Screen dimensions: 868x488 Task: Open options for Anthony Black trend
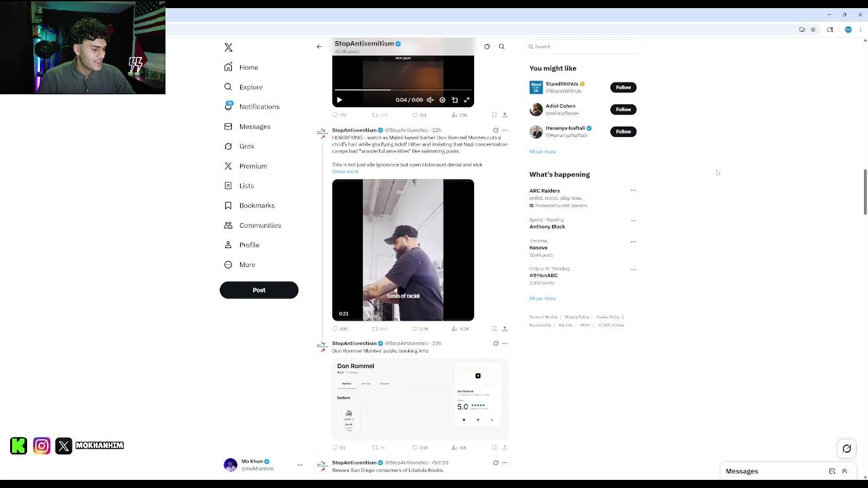point(633,220)
